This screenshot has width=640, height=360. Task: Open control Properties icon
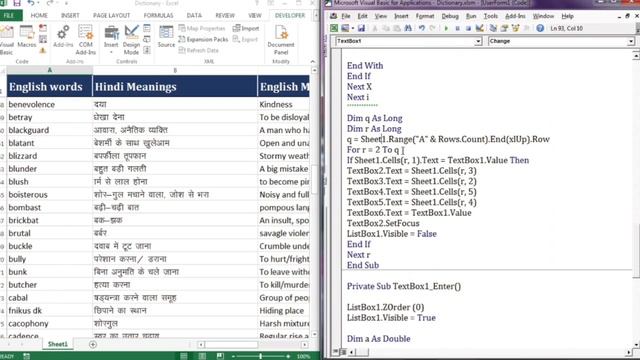pos(147,29)
